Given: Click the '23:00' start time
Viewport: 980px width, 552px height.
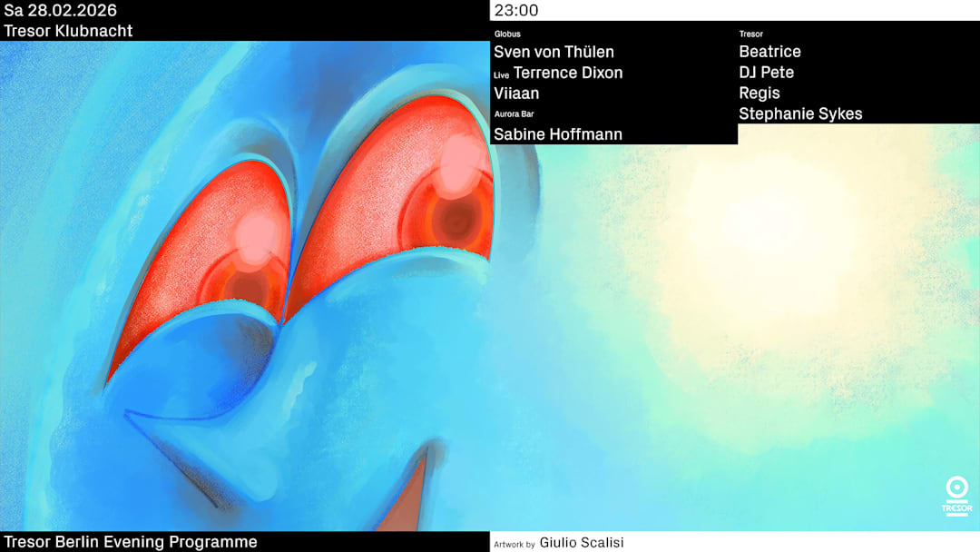Looking at the screenshot, I should coord(516,10).
